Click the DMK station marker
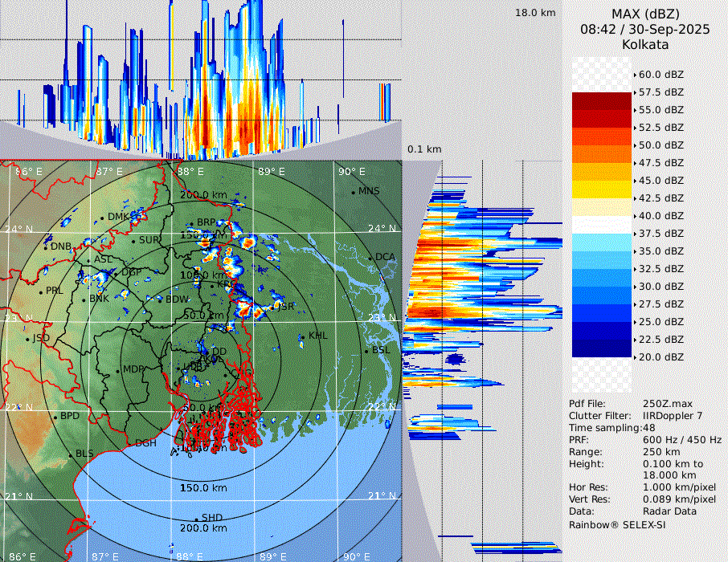Screen dimensions: 728x562 point(103,217)
